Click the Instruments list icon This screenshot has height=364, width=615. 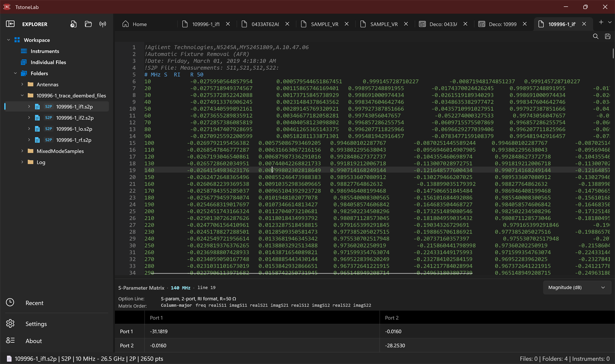coord(24,51)
